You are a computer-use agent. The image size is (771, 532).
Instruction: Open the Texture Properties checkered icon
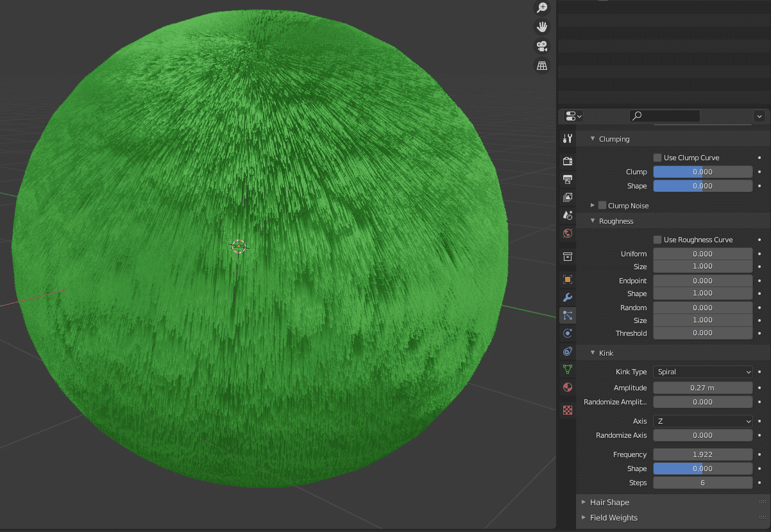pos(567,409)
